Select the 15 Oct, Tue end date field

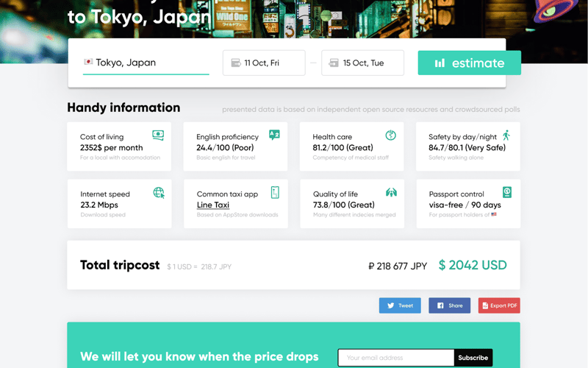(x=362, y=63)
